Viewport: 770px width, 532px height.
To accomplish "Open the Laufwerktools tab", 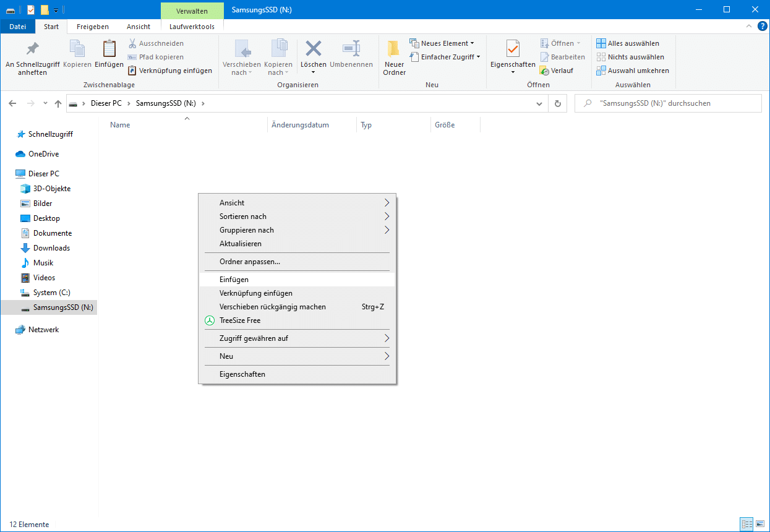I will [192, 27].
